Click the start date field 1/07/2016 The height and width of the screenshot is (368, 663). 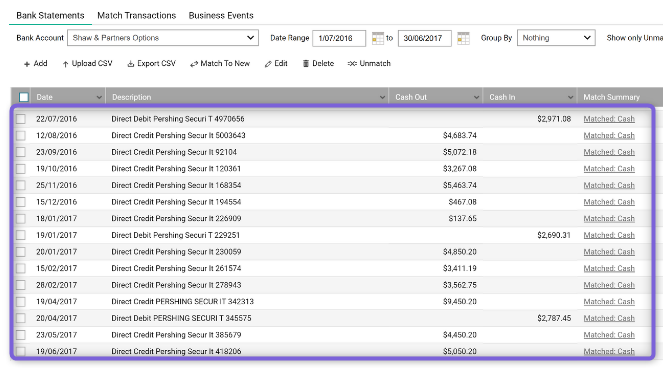tap(339, 38)
